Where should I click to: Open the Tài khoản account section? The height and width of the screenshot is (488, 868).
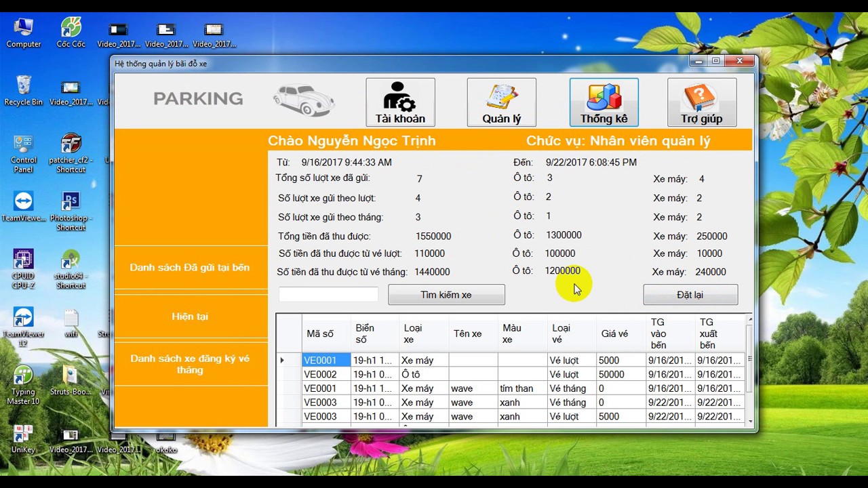pos(400,102)
